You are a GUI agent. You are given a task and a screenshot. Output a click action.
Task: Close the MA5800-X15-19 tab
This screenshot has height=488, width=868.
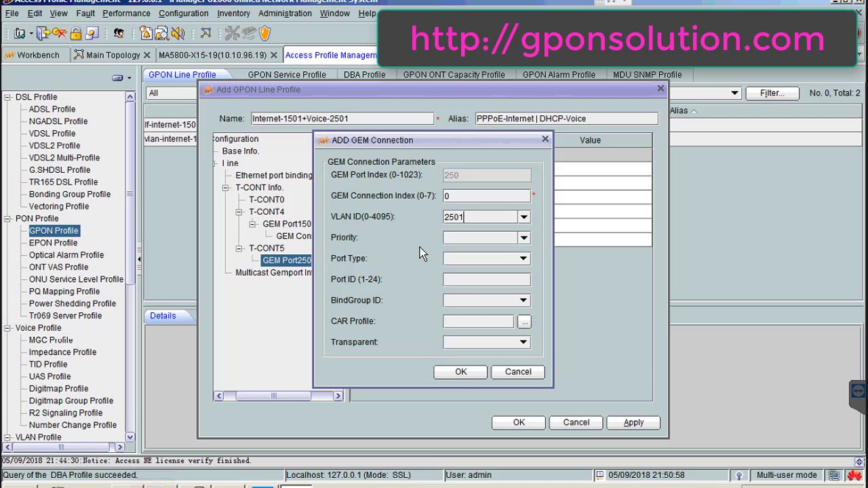273,55
